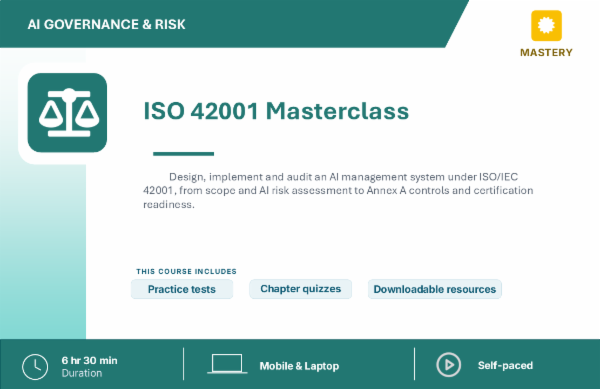Click the Self-paced label
600x389 pixels.
(x=505, y=365)
